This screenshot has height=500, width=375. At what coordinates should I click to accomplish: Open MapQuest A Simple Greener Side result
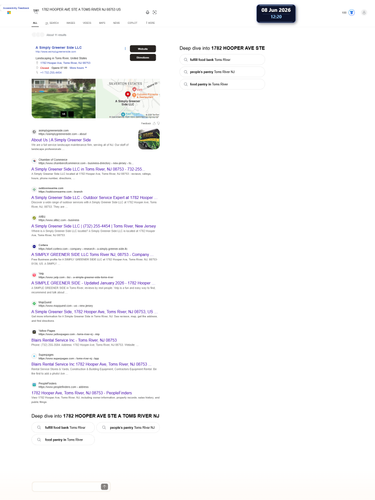(x=94, y=312)
